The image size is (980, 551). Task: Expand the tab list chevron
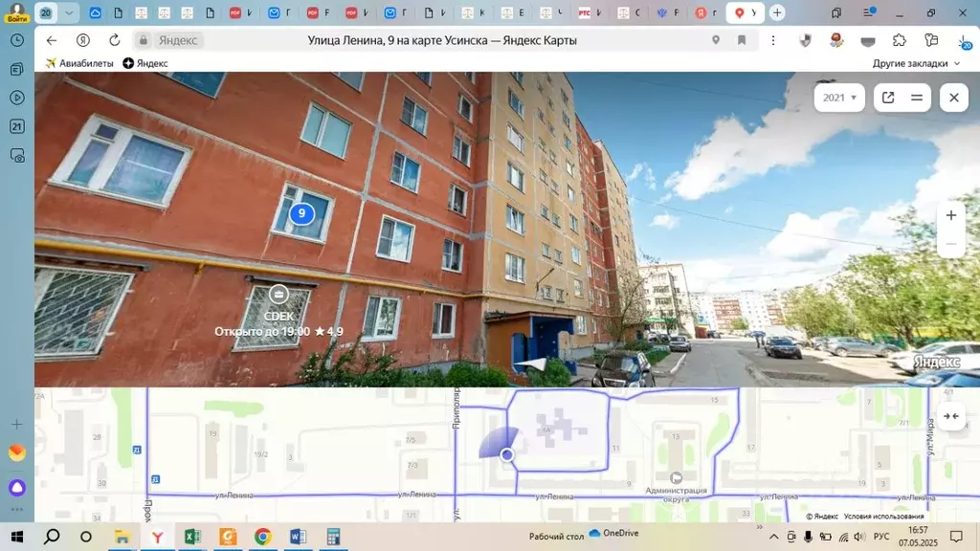(x=69, y=12)
